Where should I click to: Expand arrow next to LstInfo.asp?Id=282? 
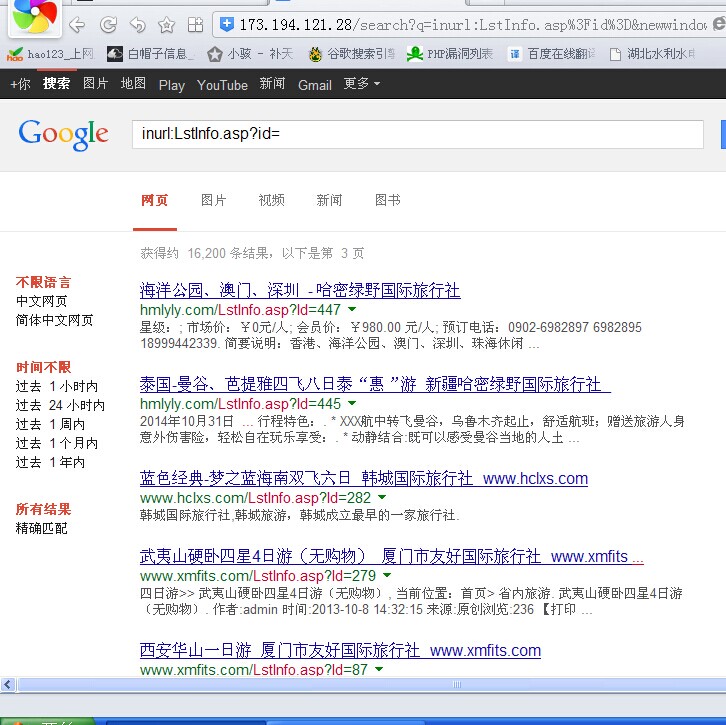[x=382, y=497]
